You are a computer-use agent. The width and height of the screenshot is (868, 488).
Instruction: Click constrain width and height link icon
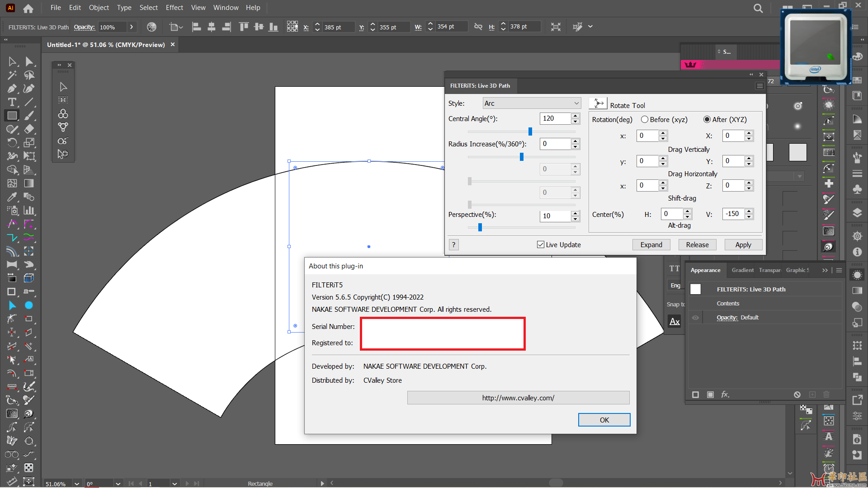(478, 27)
